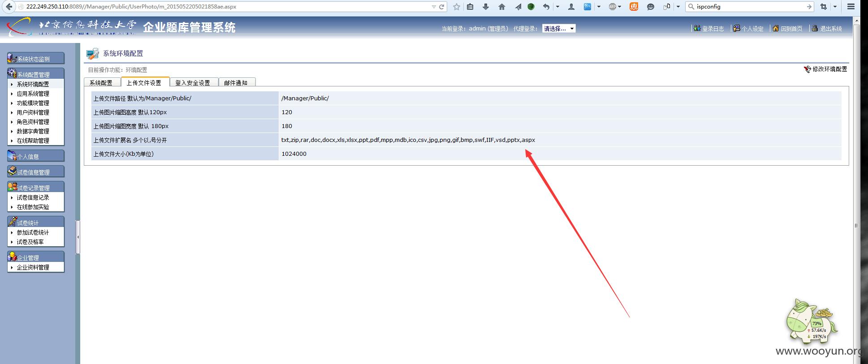Open the downloads arrow icon
The image size is (868, 364).
pyautogui.click(x=486, y=7)
